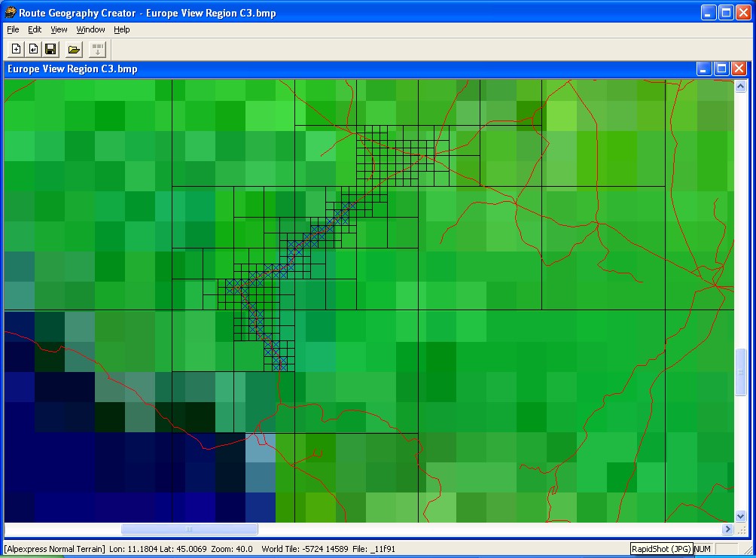Click the grayed export tiles down-arrow icon
Viewport: 756px width, 558px height.
(x=97, y=49)
